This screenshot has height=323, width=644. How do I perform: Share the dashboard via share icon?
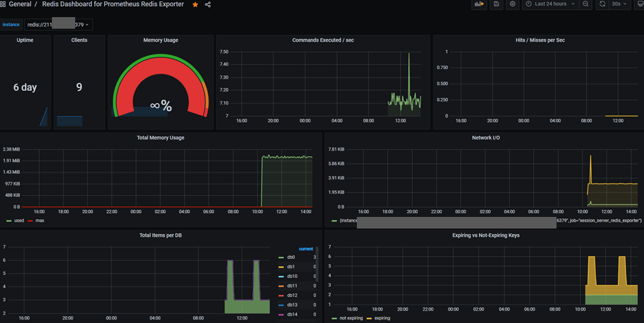pyautogui.click(x=208, y=5)
